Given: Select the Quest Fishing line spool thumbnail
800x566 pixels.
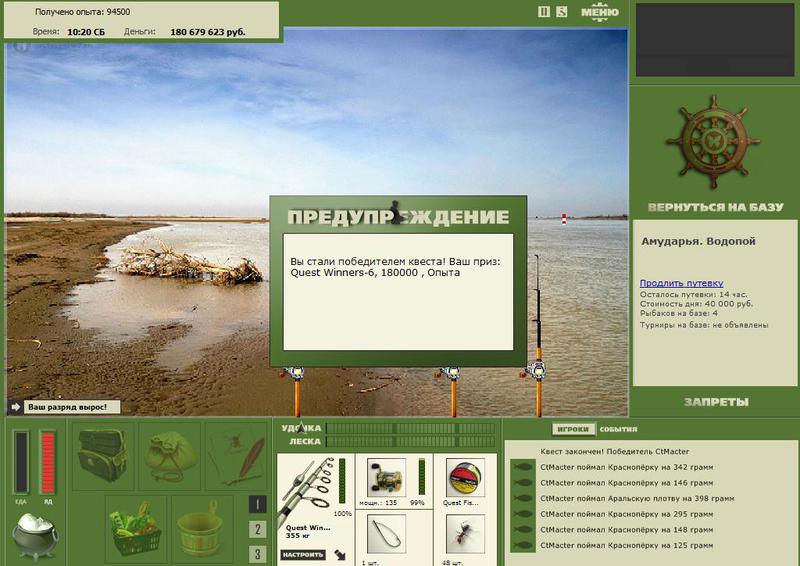Looking at the screenshot, I should [465, 477].
